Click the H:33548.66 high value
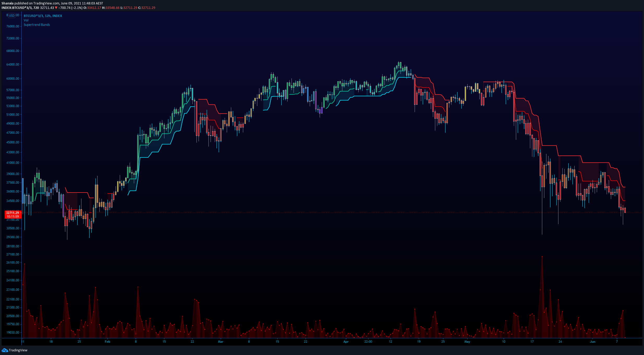This screenshot has width=644, height=355. click(x=111, y=8)
